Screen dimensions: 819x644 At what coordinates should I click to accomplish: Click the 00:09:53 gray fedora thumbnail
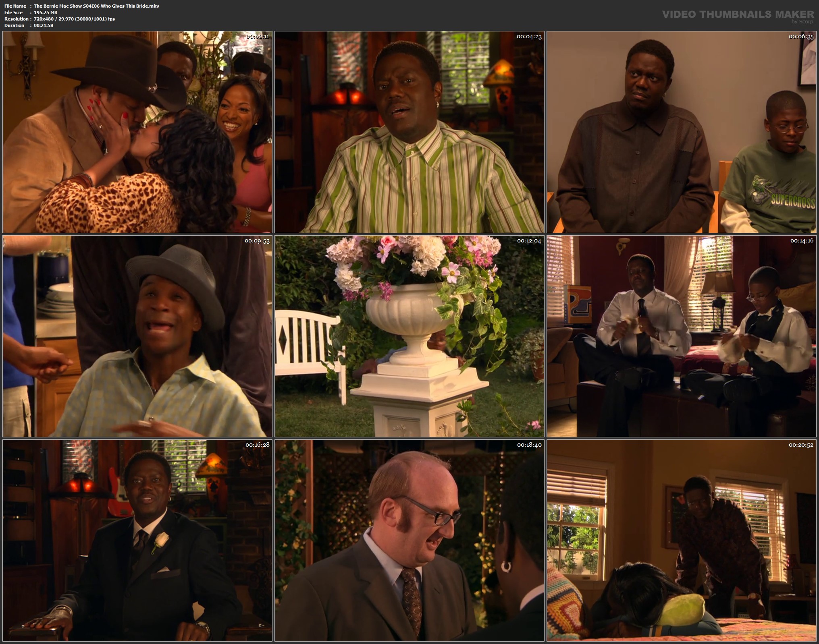click(x=137, y=336)
